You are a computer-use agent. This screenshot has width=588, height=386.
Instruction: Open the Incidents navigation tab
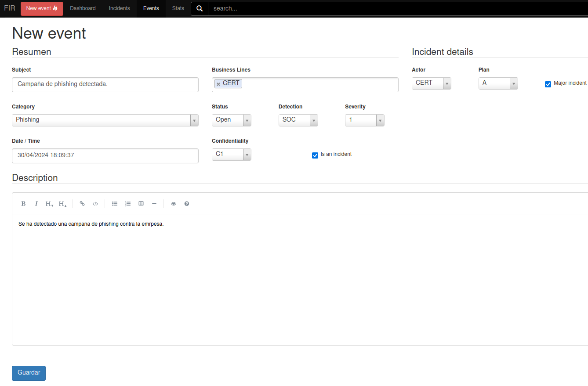(x=120, y=8)
